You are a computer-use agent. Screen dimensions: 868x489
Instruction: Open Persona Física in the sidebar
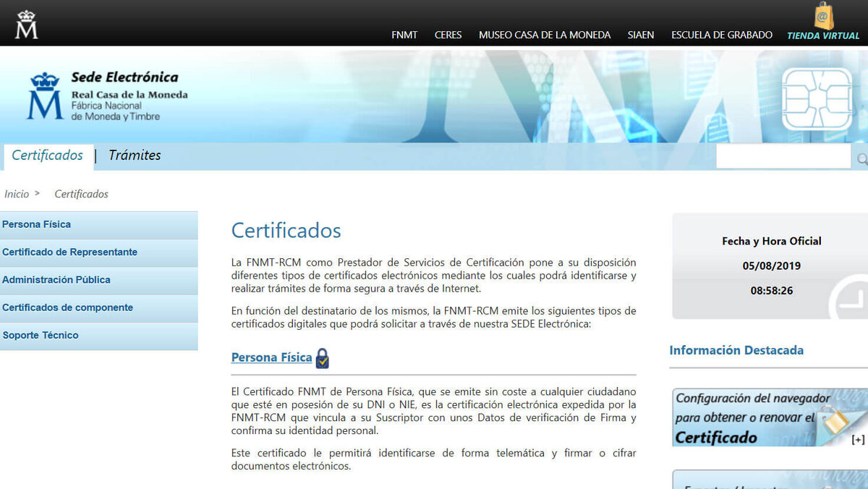[99, 225]
